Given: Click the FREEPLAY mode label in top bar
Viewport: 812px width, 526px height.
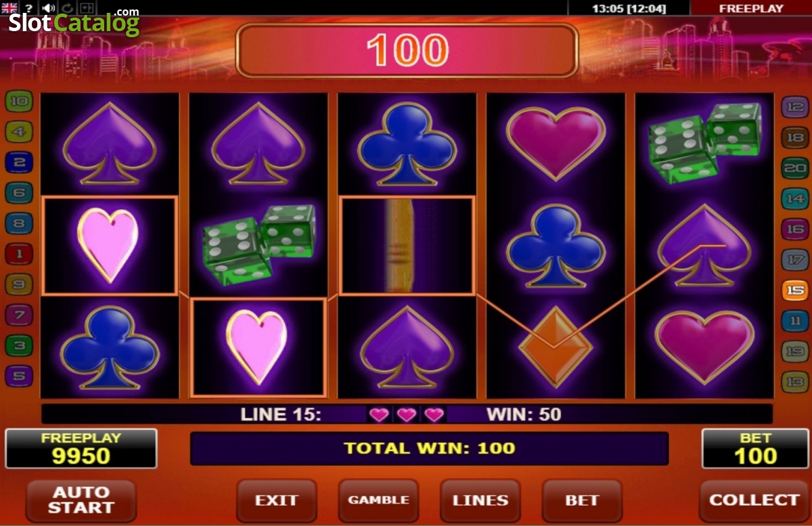Looking at the screenshot, I should click(751, 8).
